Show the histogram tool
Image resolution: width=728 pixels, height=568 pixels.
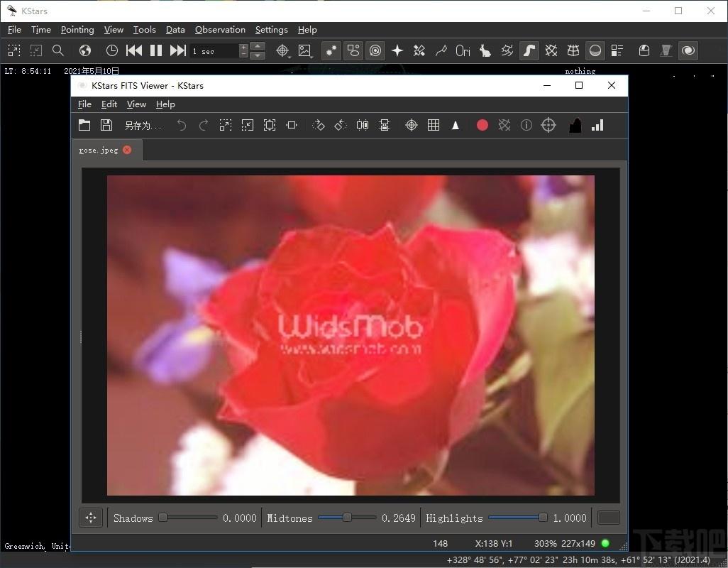tap(575, 125)
